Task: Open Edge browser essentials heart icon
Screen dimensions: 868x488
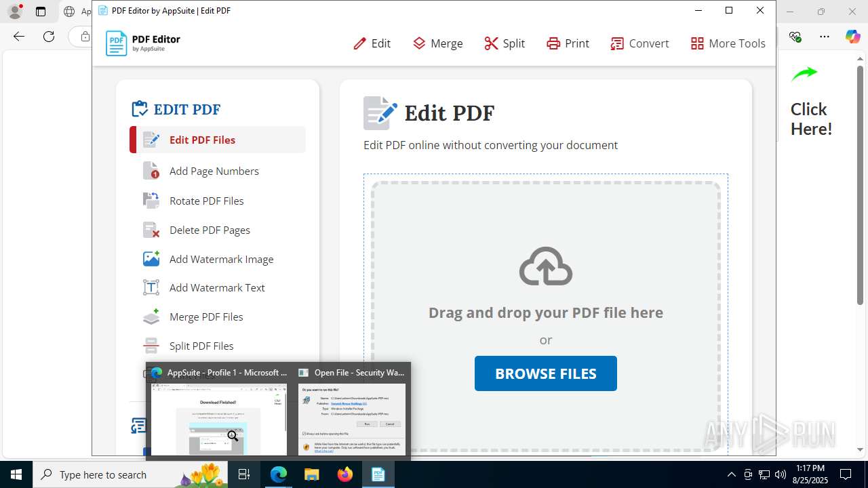Action: tap(795, 37)
